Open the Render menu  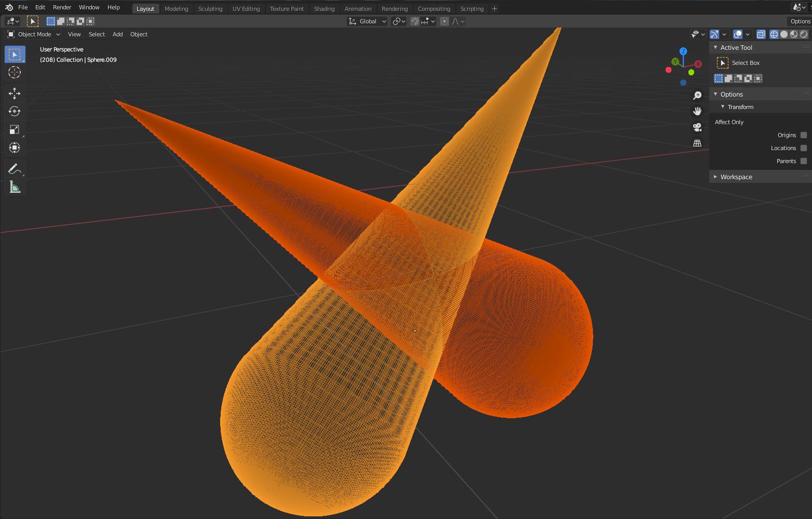pos(62,7)
